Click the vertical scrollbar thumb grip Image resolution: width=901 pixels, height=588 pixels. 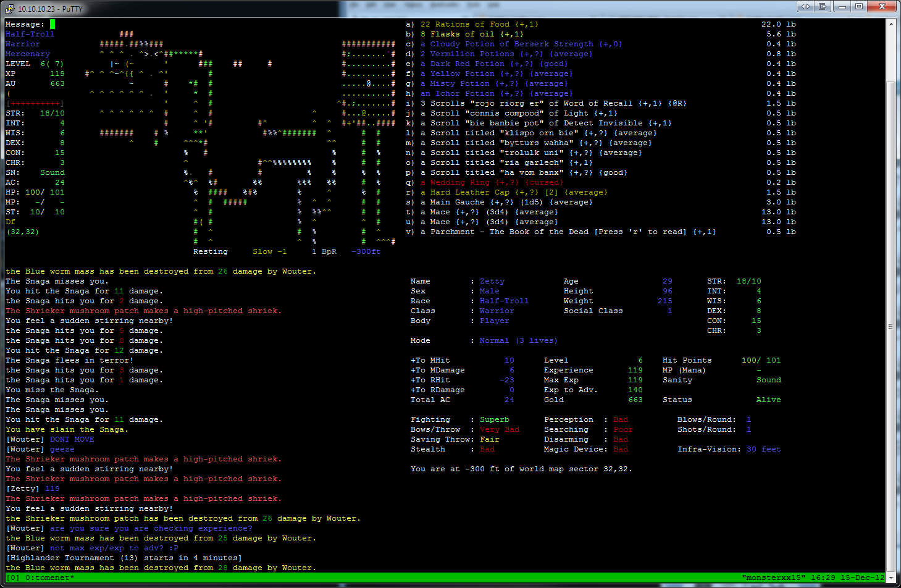point(891,326)
